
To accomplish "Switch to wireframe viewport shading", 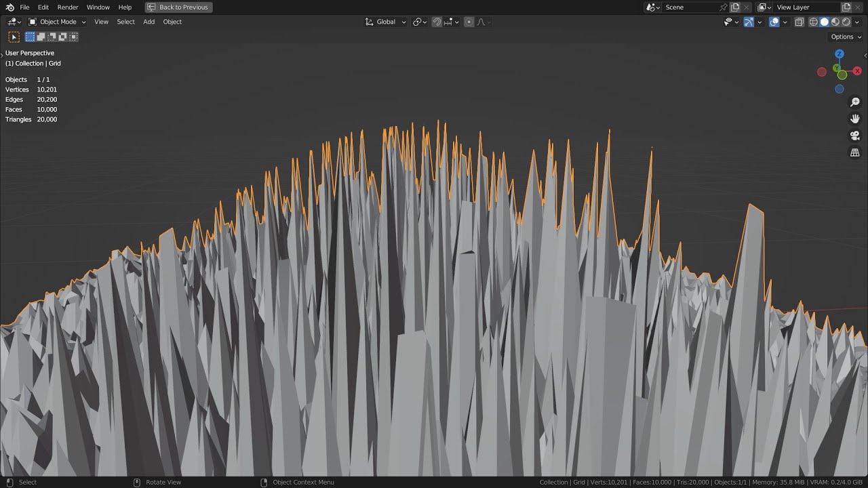I will pyautogui.click(x=814, y=22).
